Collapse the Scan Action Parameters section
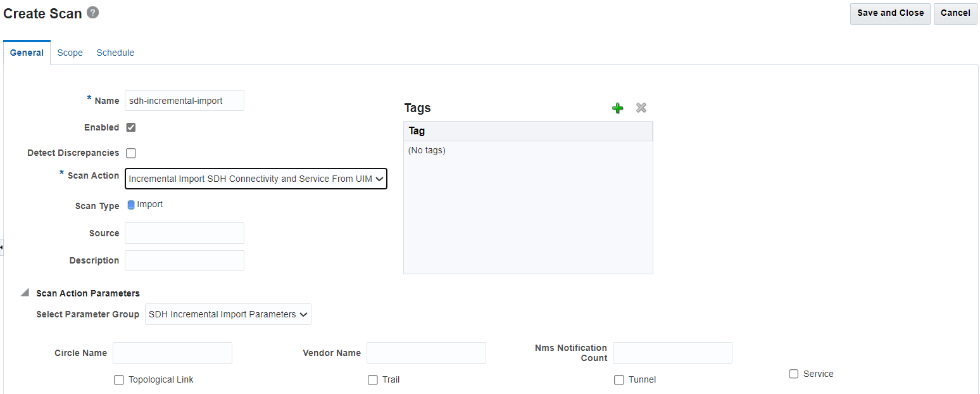980x394 pixels. pos(25,293)
